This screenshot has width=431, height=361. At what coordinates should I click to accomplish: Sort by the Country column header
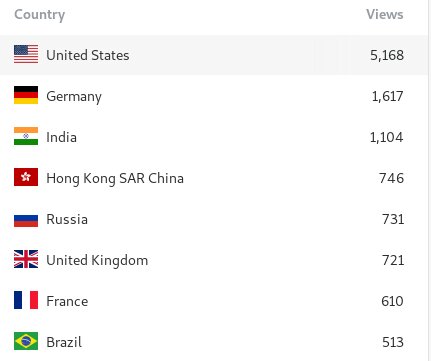tap(40, 15)
